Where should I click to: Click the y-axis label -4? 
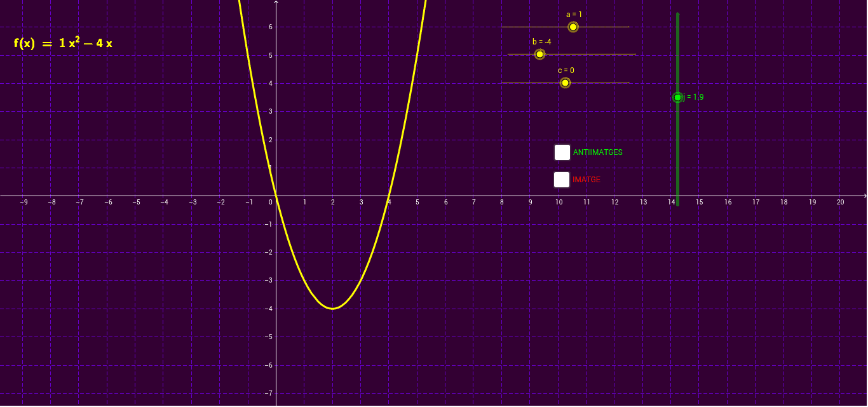point(269,309)
